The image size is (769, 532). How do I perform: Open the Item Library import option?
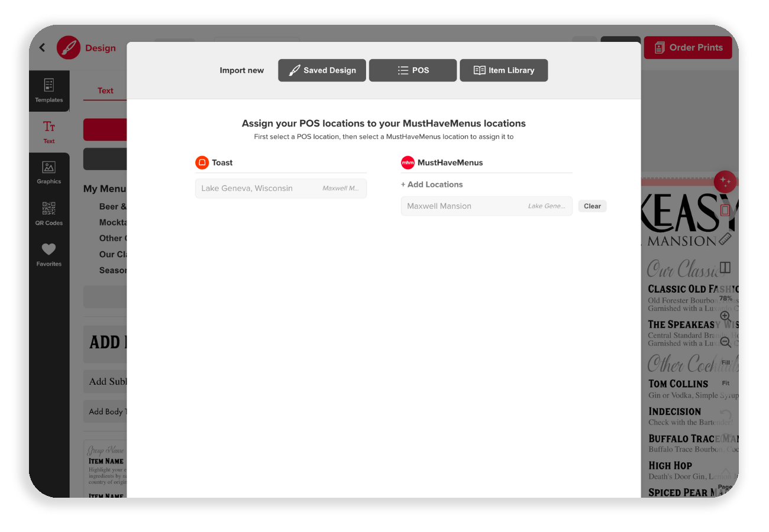pos(504,70)
